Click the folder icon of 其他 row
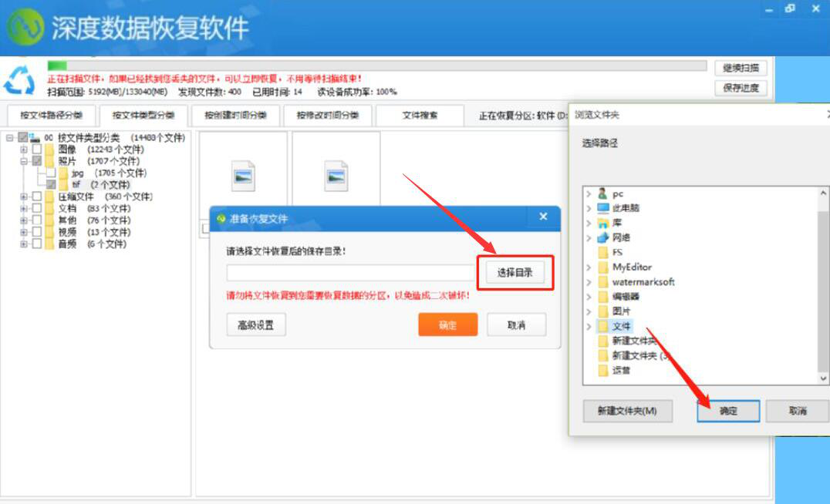Viewport: 830px width, 504px height. pos(50,220)
